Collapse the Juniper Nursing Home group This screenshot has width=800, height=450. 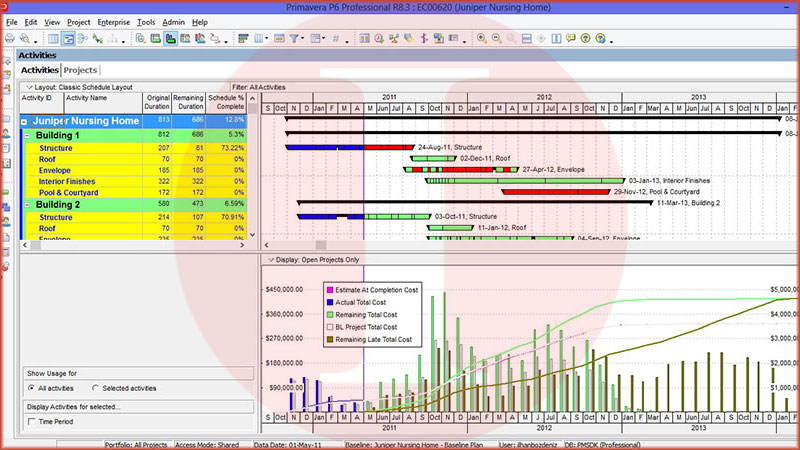[x=23, y=121]
